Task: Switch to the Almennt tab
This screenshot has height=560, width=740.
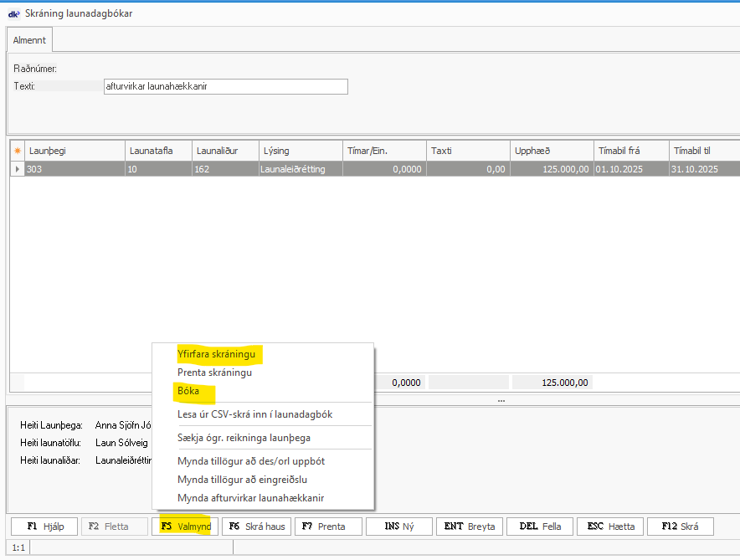Action: point(29,39)
